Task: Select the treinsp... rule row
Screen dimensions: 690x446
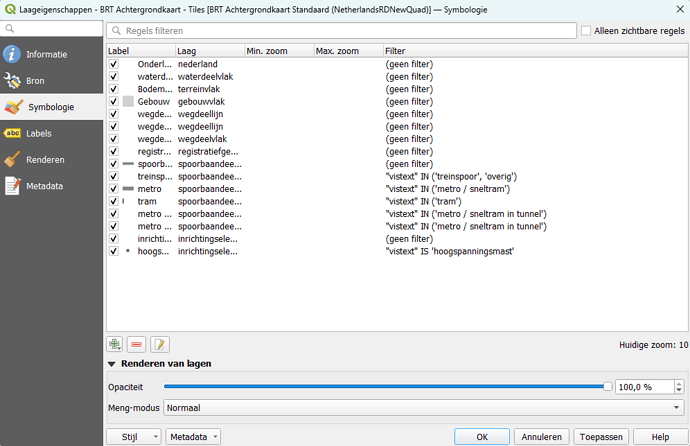Action: [x=397, y=176]
